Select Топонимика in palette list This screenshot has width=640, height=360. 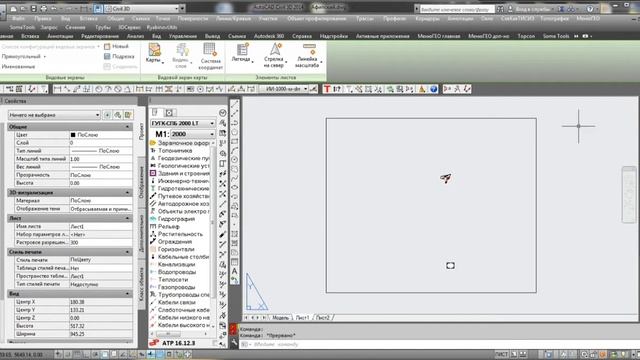(175, 151)
